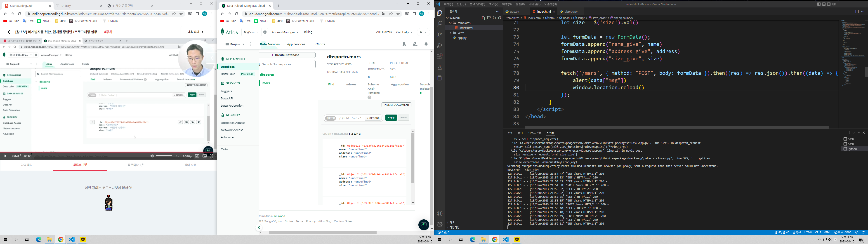Open the Explorer view in VS Code
Screen dimensions: 868x244
pyautogui.click(x=439, y=13)
